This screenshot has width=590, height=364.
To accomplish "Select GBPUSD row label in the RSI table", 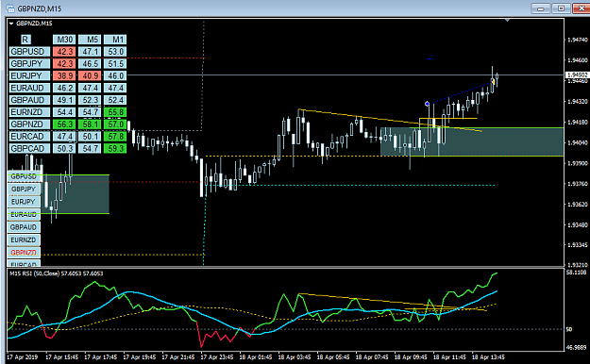I will point(29,52).
